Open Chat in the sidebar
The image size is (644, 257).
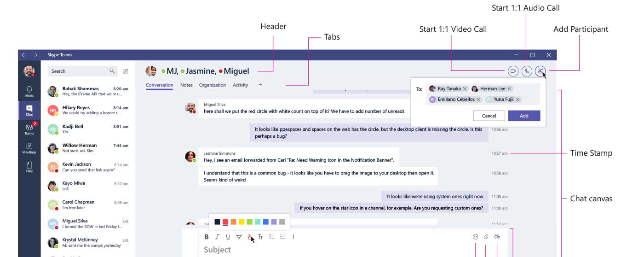pos(29,110)
